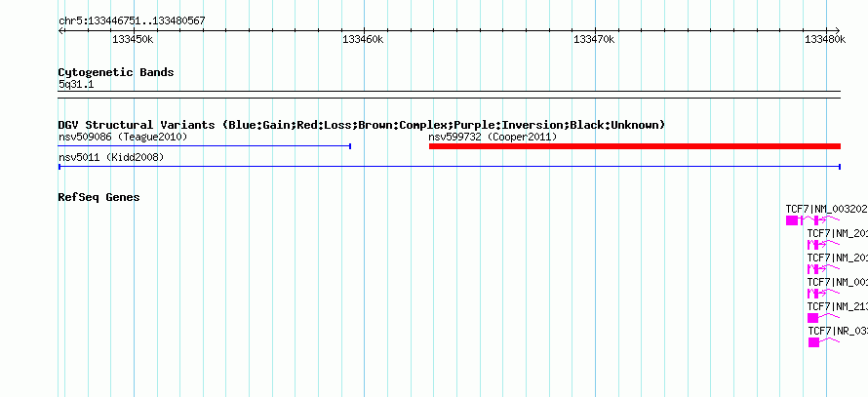
Task: Click the TCF7|NM_213 gene label
Action: [837, 306]
